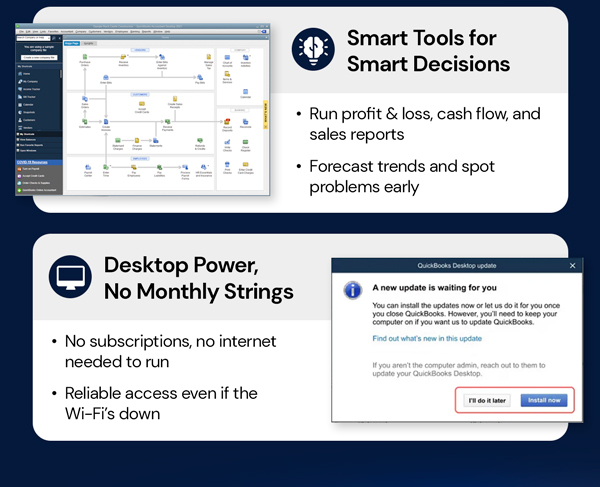Open Calendar icon in the Company panel
Image resolution: width=600 pixels, height=487 pixels.
point(246,93)
